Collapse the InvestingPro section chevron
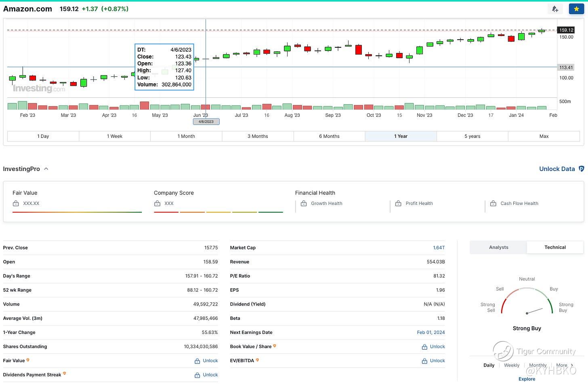The image size is (588, 384). (46, 169)
